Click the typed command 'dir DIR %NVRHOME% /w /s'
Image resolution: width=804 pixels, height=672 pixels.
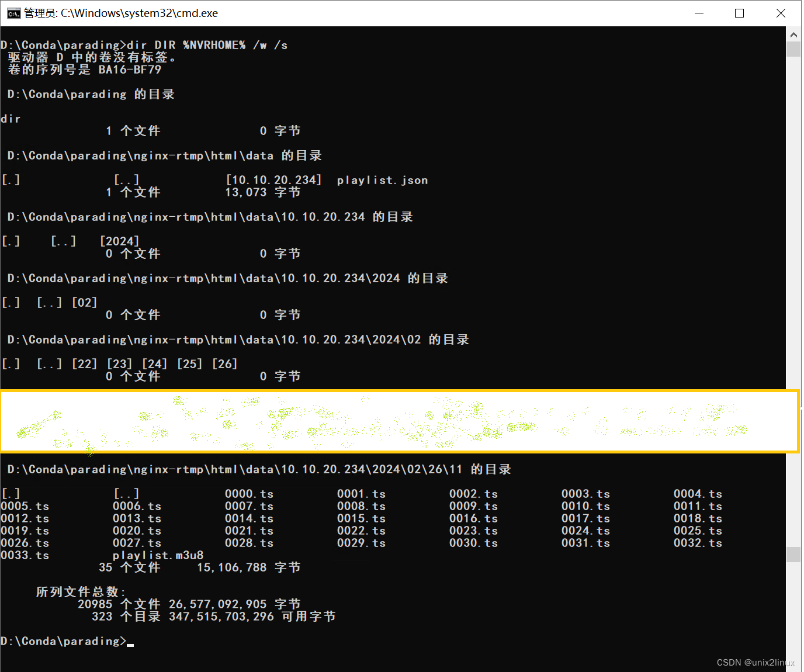207,45
